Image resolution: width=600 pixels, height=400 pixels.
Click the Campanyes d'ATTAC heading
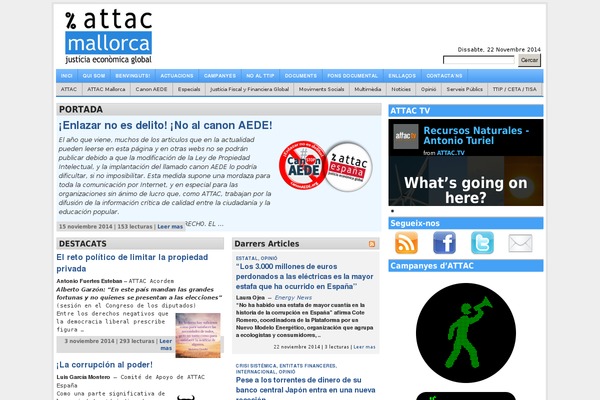pos(432,266)
